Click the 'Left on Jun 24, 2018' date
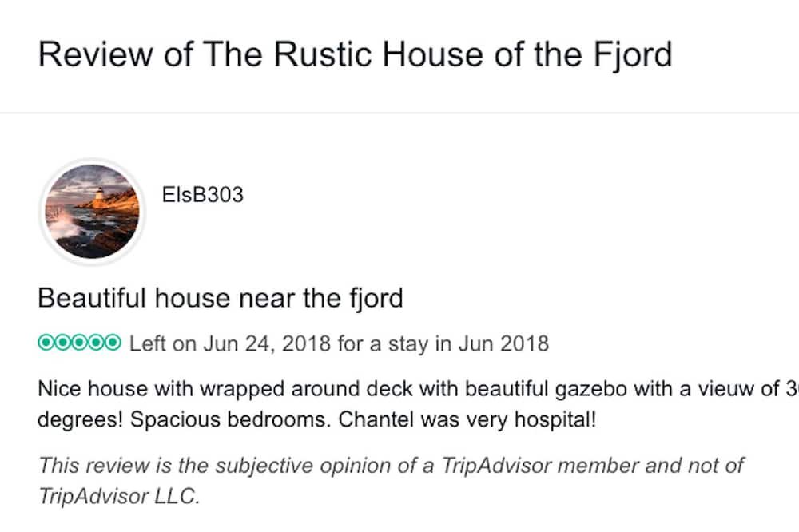 (230, 344)
